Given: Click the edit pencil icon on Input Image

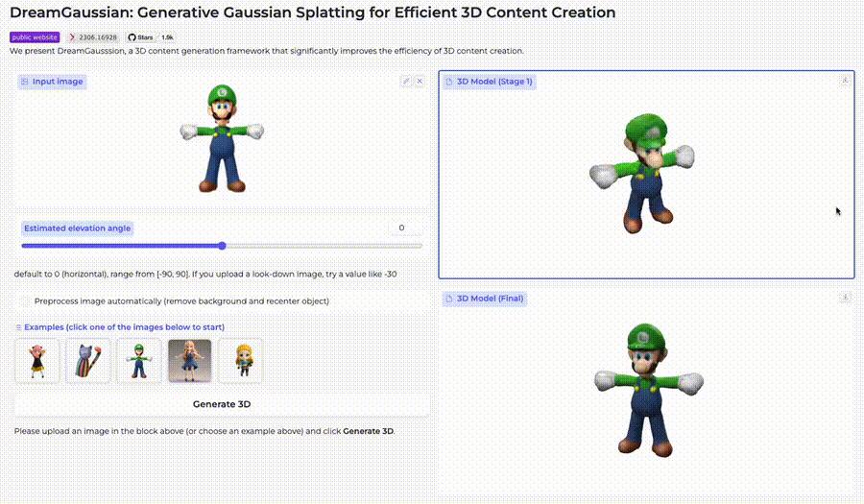Looking at the screenshot, I should coord(406,81).
